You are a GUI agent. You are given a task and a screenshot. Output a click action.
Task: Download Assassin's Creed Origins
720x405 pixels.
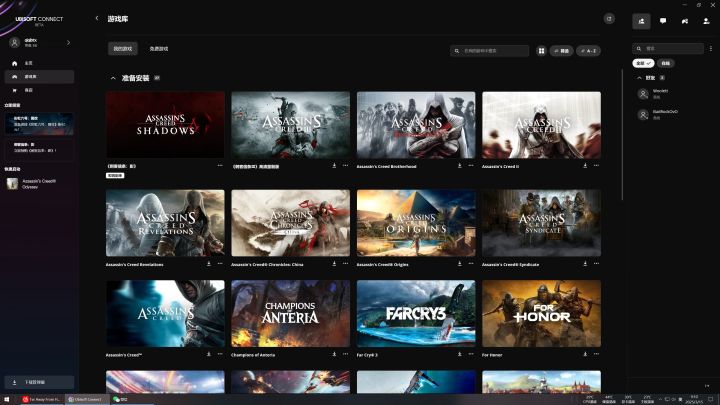click(x=459, y=264)
